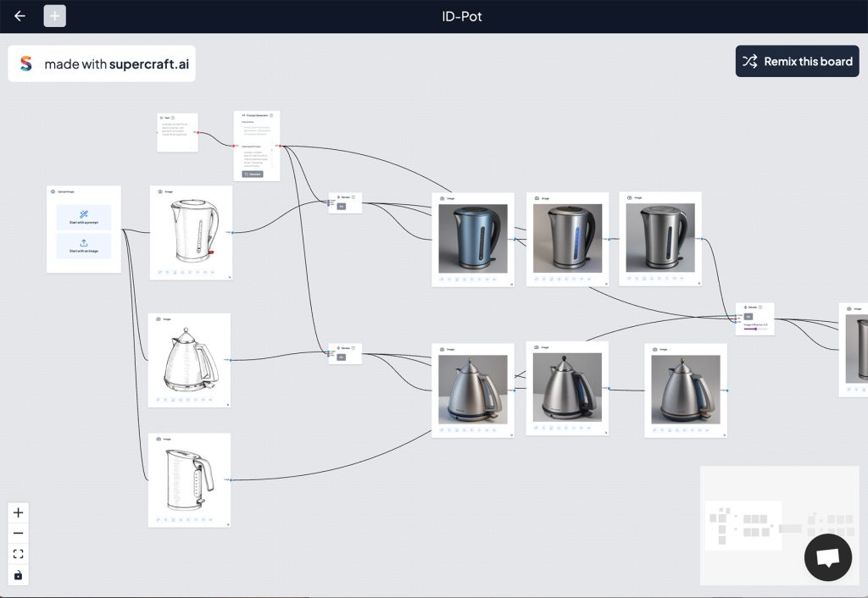This screenshot has width=868, height=598.
Task: Click the blue kettle render thumbnail
Action: [473, 238]
